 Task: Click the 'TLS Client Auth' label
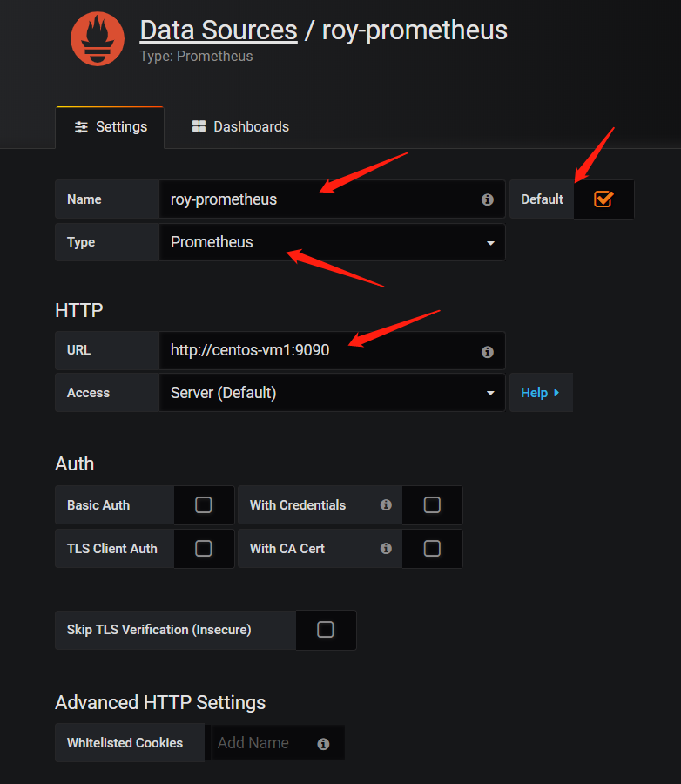click(x=112, y=549)
